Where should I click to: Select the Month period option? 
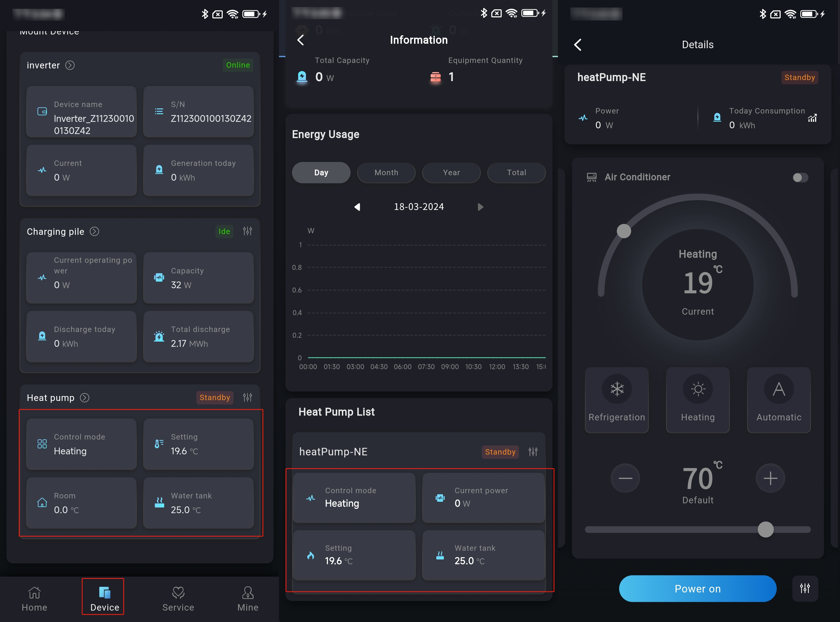(x=386, y=172)
